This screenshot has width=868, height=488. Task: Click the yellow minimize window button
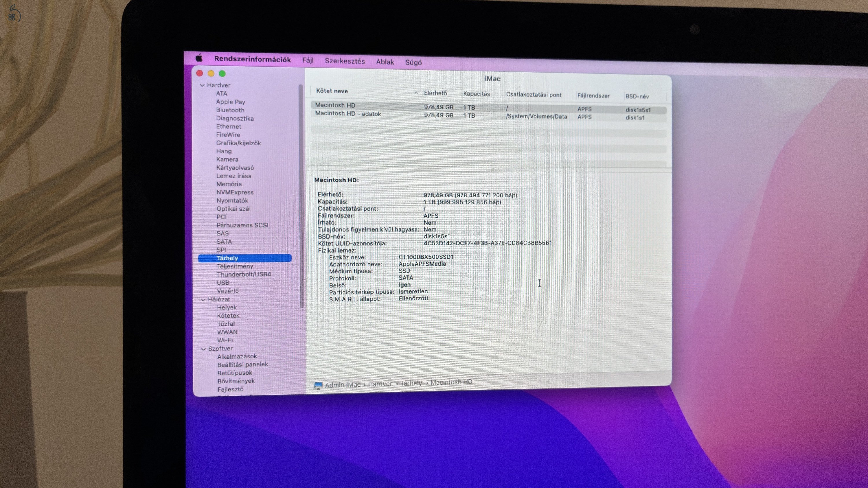211,73
